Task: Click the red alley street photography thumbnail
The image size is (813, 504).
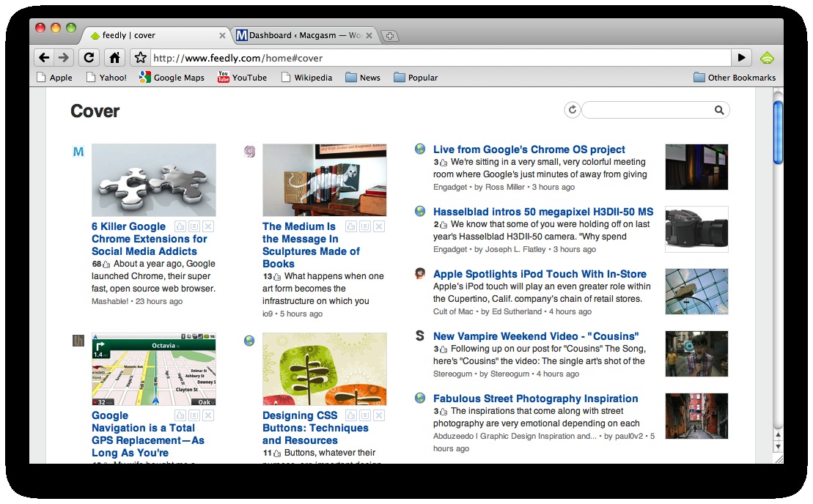Action: click(697, 416)
